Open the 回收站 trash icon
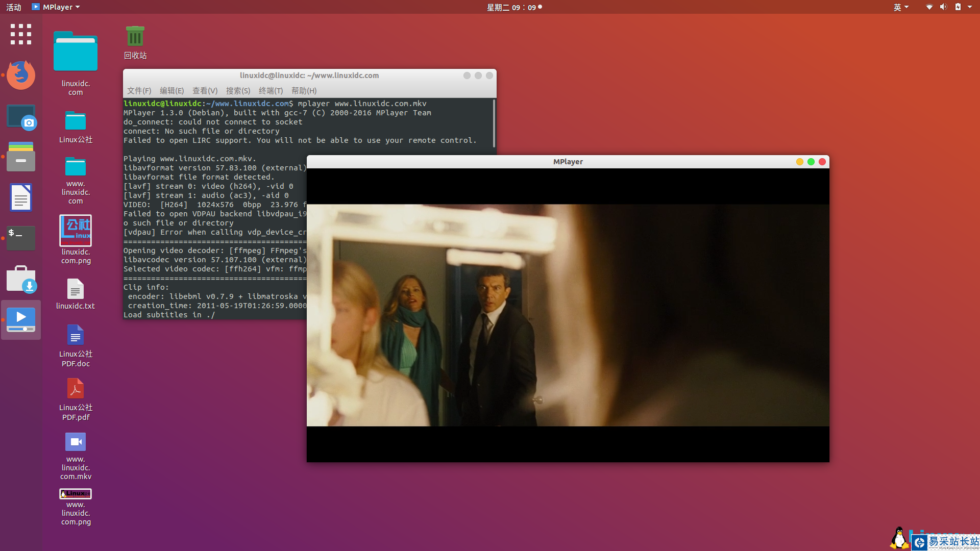 pyautogui.click(x=135, y=37)
